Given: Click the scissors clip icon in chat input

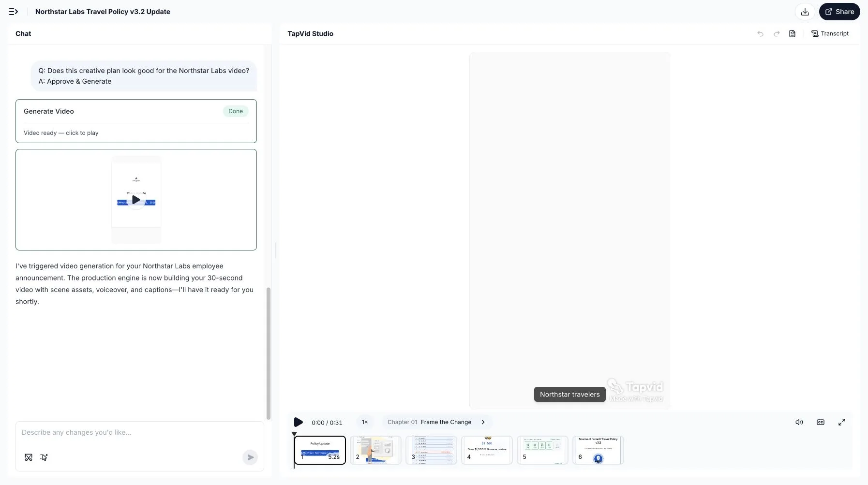Looking at the screenshot, I should click(x=29, y=457).
